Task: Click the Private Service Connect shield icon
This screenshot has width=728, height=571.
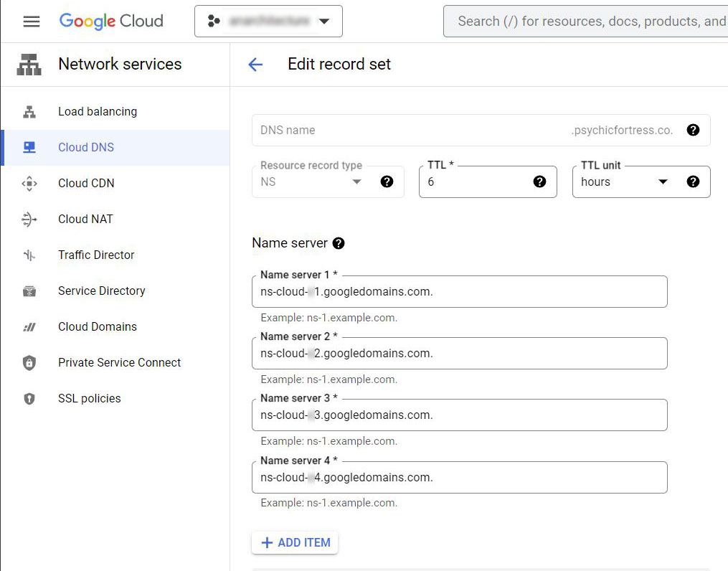Action: tap(29, 362)
